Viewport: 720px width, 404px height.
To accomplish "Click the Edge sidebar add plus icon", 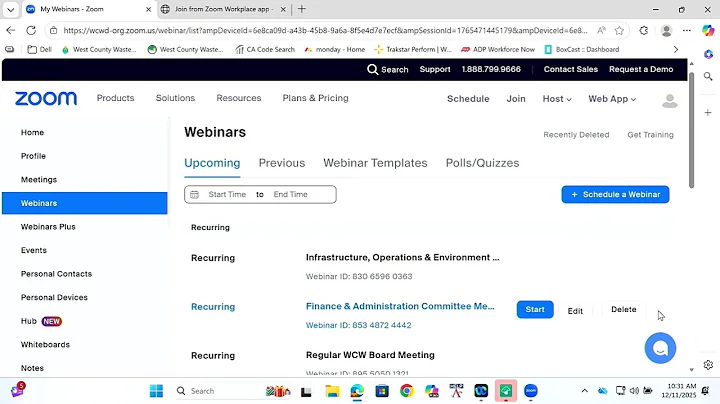I will click(x=708, y=112).
